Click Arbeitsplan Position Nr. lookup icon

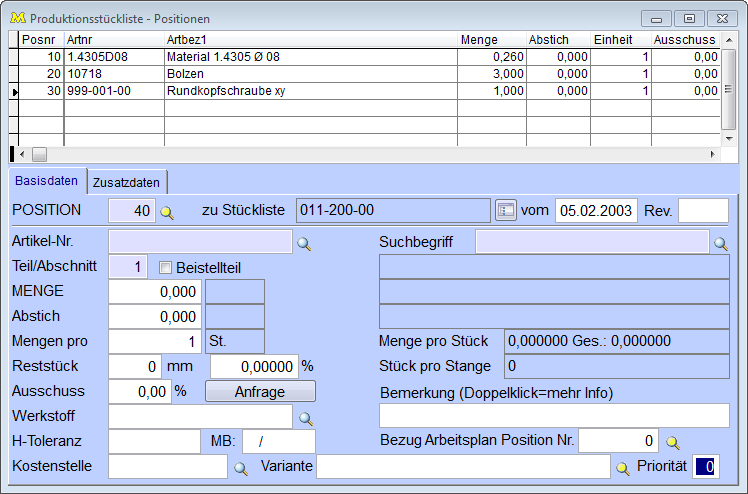point(673,441)
